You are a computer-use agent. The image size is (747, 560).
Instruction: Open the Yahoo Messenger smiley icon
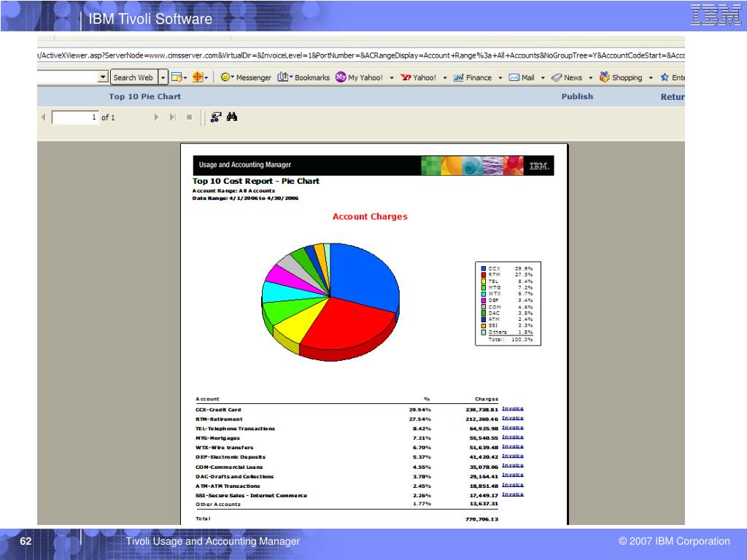(225, 77)
